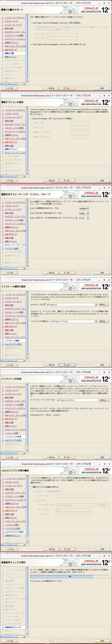Select sudoの使用 radio in step 16 window
Viewport: 112px width, 644px height.
(35, 501)
